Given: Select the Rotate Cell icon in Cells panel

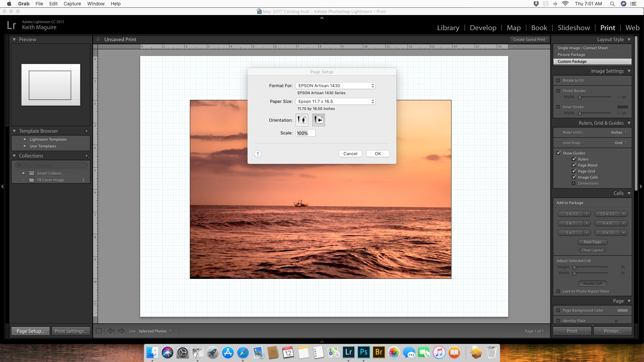Looking at the screenshot, I should coord(592,283).
